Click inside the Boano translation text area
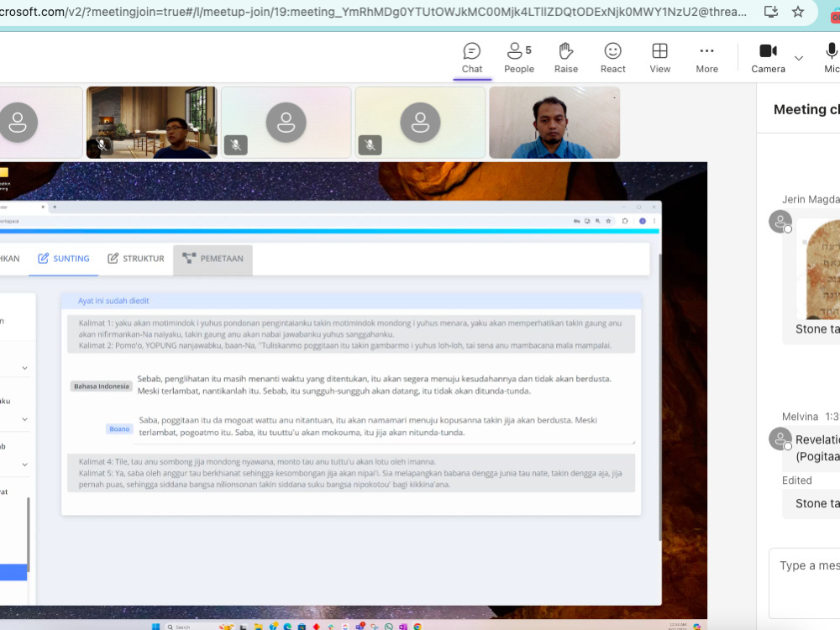Screen dimensions: 840x630 [385, 427]
